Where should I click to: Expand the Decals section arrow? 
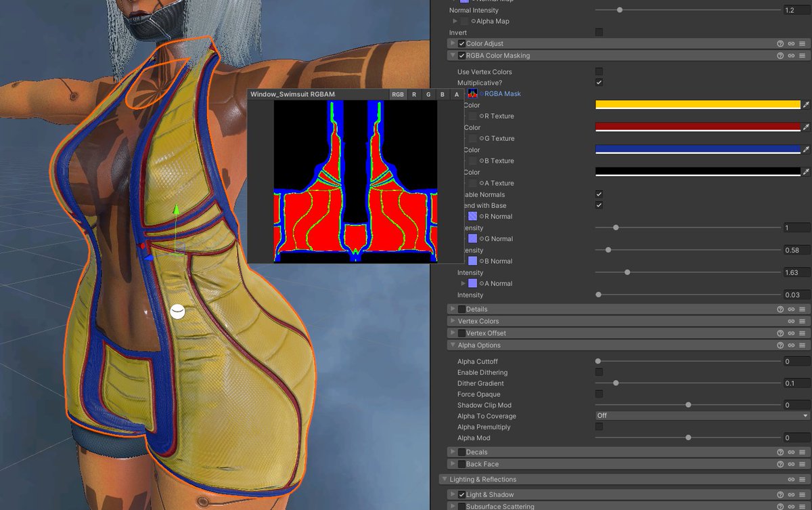click(453, 452)
